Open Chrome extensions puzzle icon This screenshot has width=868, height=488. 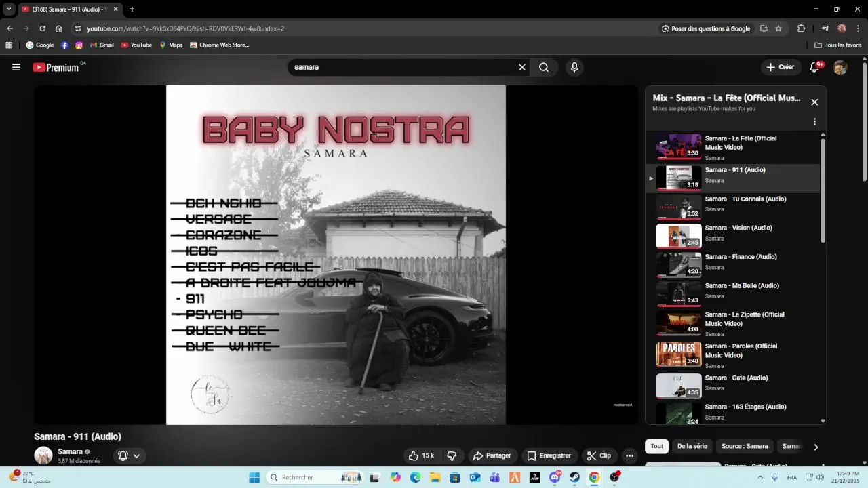pos(801,28)
